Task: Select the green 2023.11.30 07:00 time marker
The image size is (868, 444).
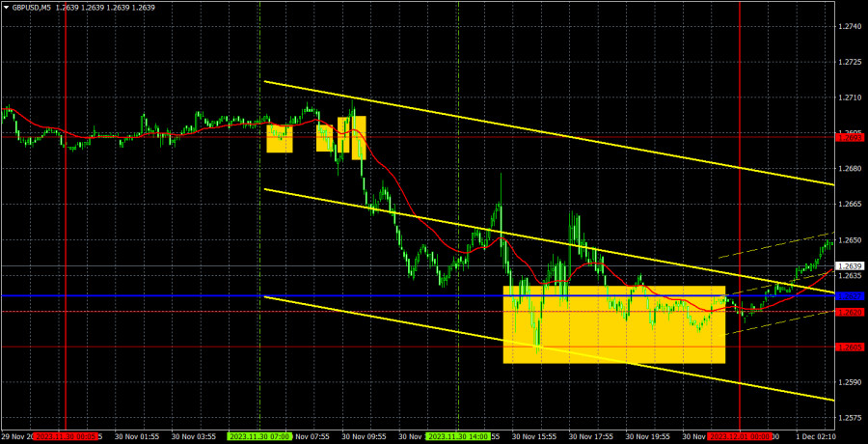Action: click(259, 437)
